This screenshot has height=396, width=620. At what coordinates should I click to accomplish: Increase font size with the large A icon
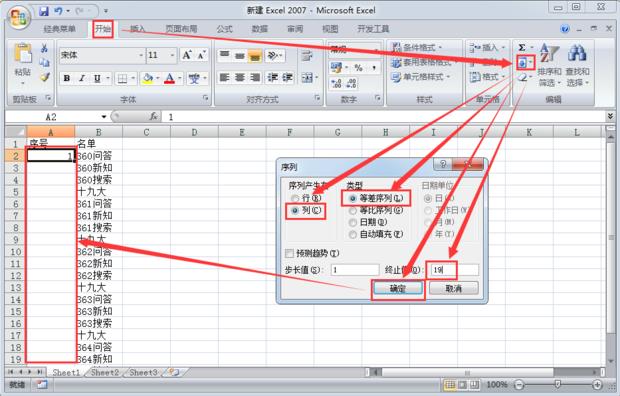(x=187, y=55)
